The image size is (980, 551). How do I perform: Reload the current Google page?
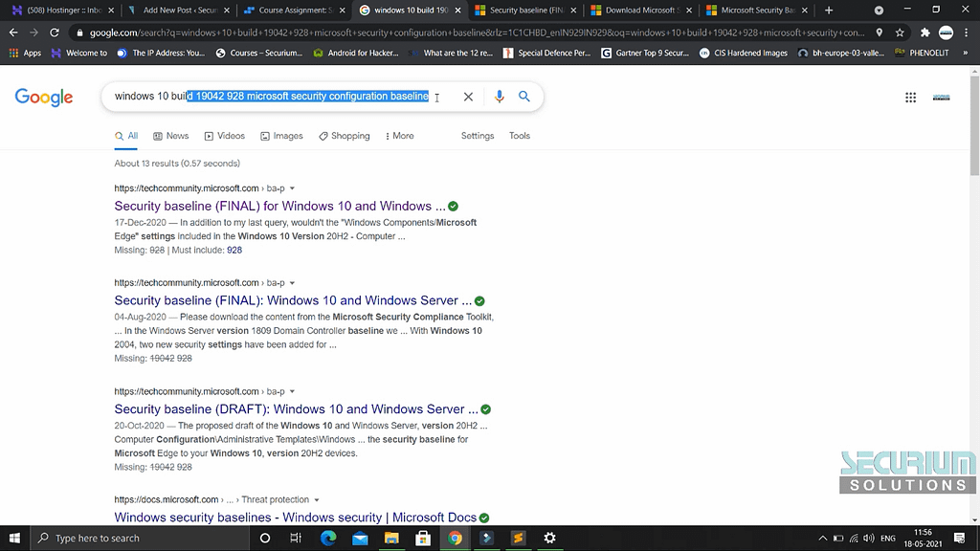point(55,33)
